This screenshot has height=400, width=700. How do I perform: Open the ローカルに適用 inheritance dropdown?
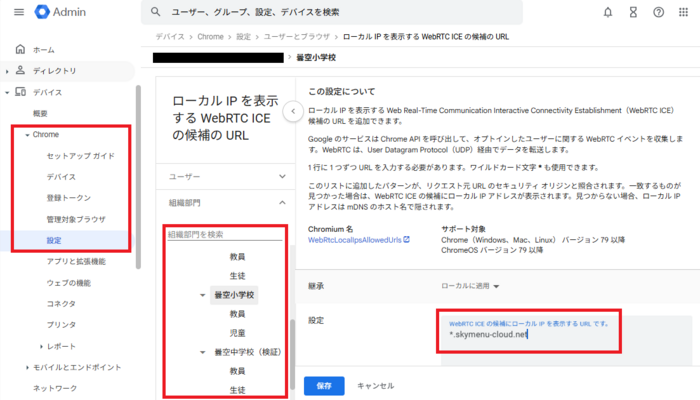click(471, 285)
